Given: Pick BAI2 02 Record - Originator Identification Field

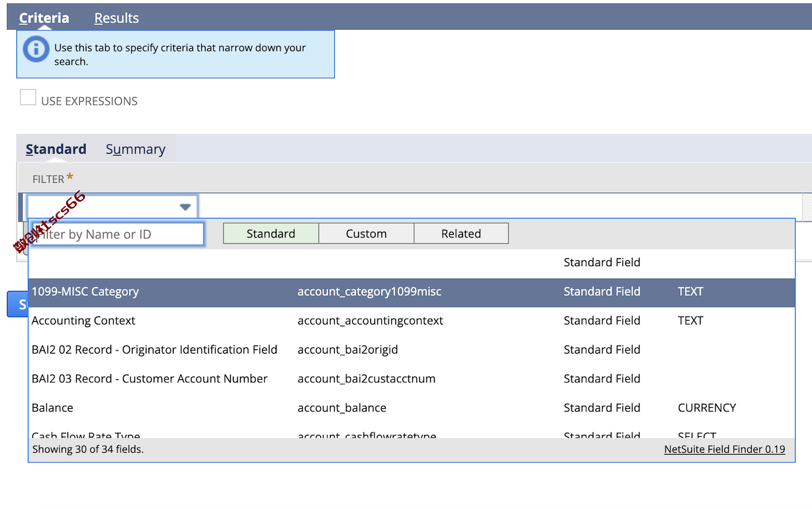Looking at the screenshot, I should click(412, 349).
